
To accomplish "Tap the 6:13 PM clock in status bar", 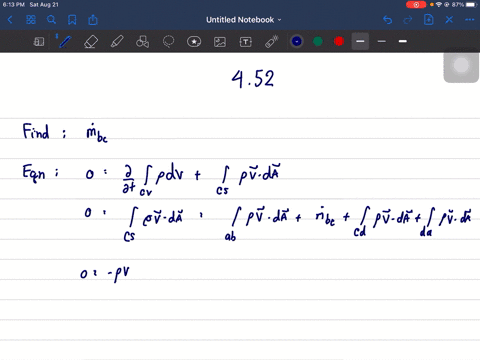I will pos(14,5).
